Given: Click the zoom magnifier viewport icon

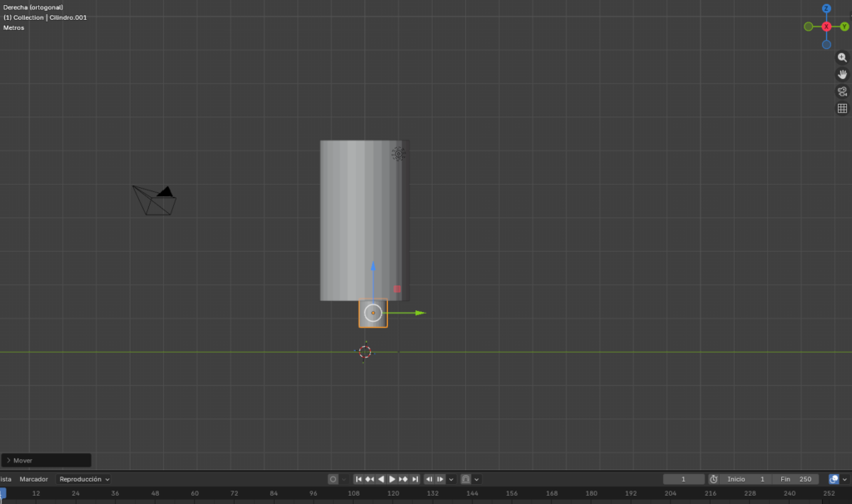Looking at the screenshot, I should tap(842, 58).
